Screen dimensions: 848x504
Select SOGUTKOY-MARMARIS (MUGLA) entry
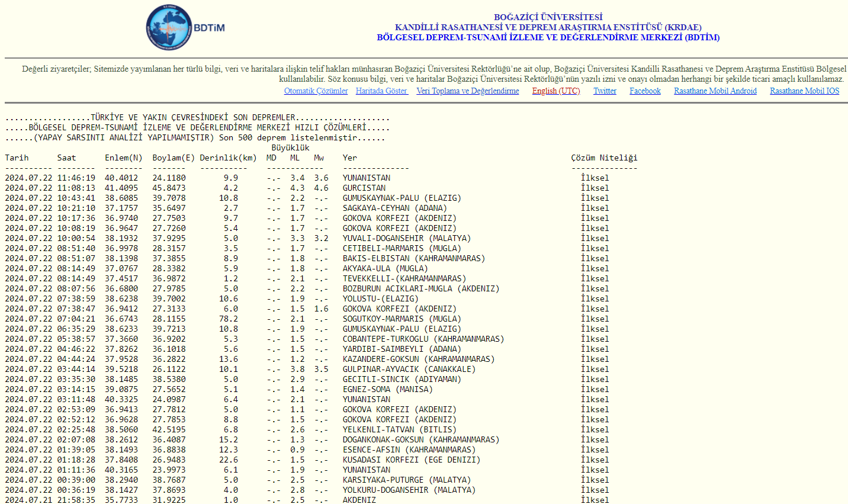pyautogui.click(x=402, y=319)
